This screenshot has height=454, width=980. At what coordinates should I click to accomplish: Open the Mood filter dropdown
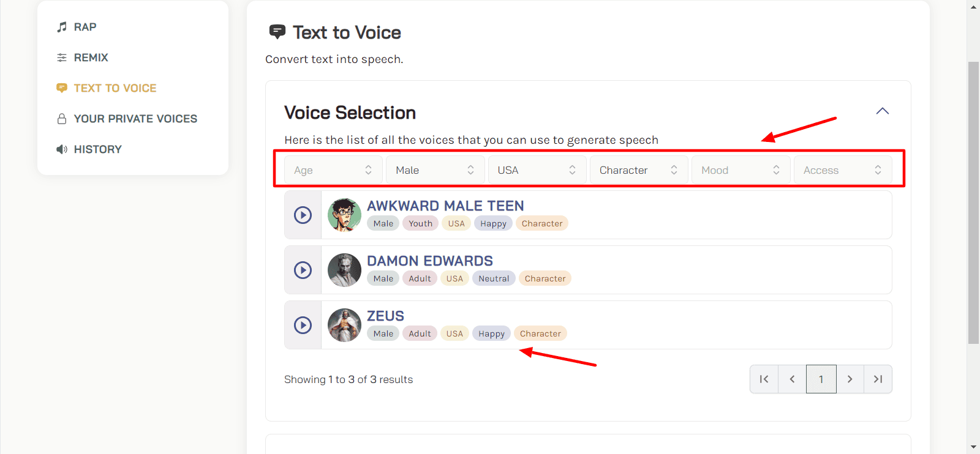(x=740, y=170)
